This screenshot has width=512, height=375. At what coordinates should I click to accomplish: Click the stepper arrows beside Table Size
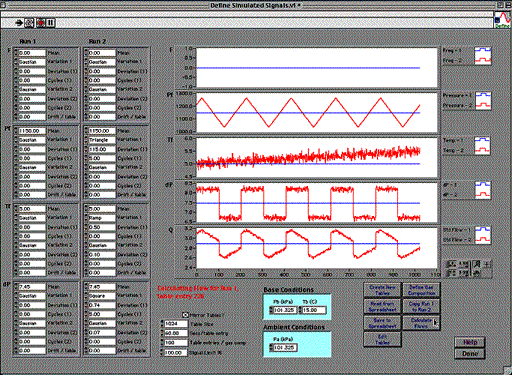[x=162, y=324]
